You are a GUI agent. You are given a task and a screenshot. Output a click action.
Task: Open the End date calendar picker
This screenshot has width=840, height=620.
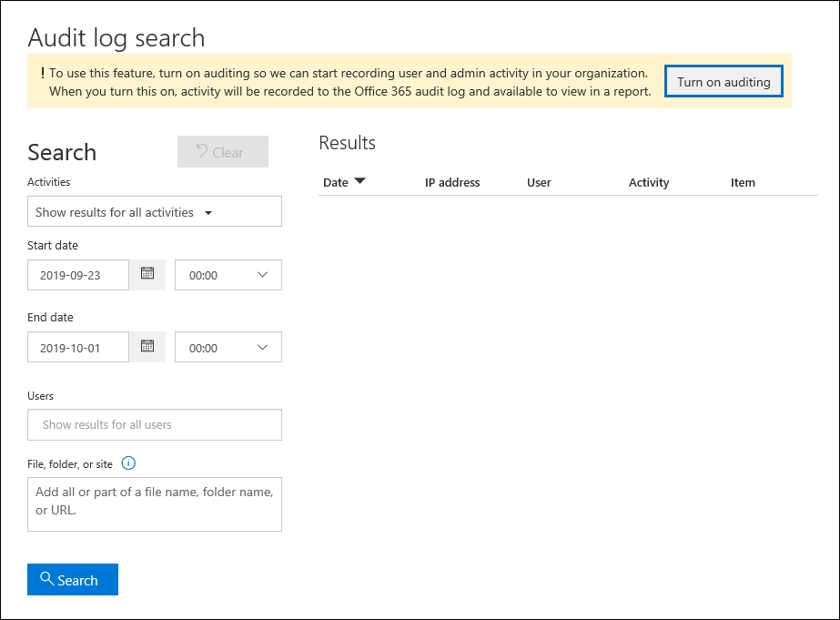147,347
